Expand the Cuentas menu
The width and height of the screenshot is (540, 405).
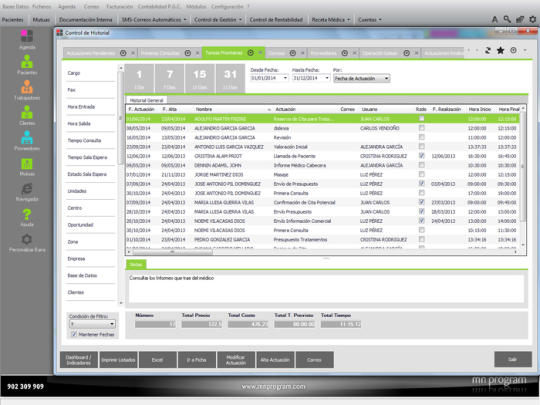coord(370,20)
